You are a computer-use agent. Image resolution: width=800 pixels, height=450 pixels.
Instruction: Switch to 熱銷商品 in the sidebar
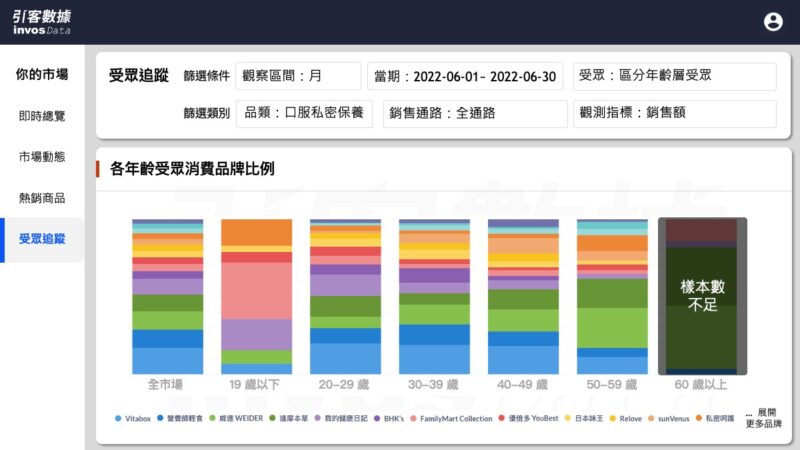point(42,198)
